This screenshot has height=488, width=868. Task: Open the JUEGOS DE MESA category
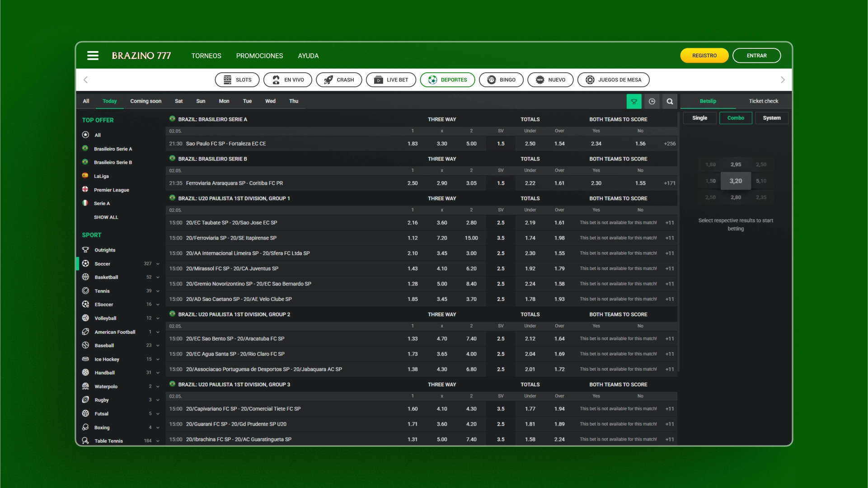point(613,80)
